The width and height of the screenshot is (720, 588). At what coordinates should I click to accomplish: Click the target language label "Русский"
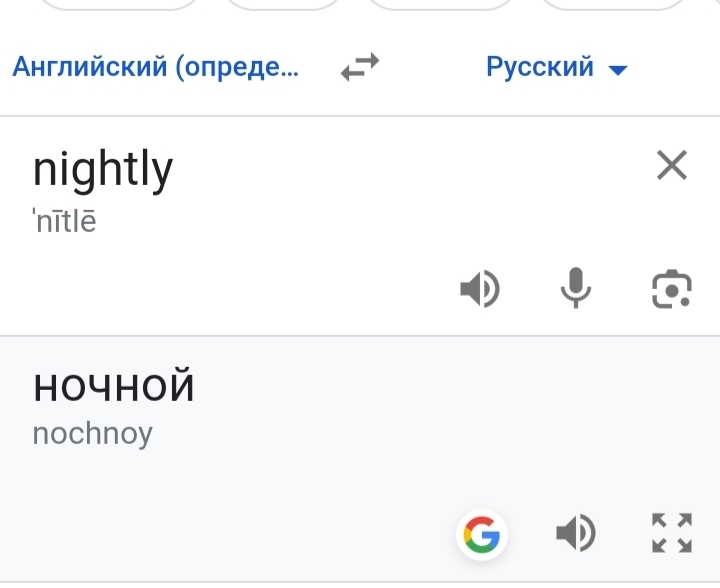coord(540,68)
